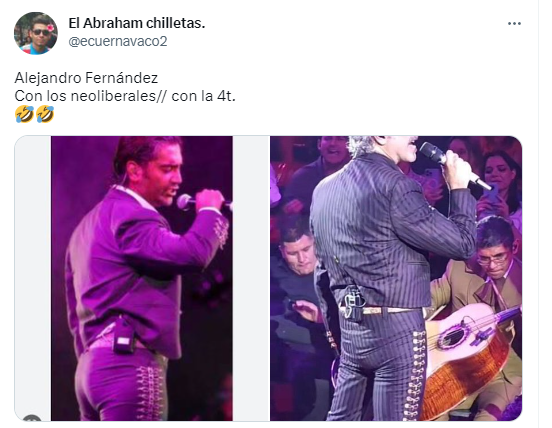Open the right photo of pinstriped suit singer

(x=396, y=278)
